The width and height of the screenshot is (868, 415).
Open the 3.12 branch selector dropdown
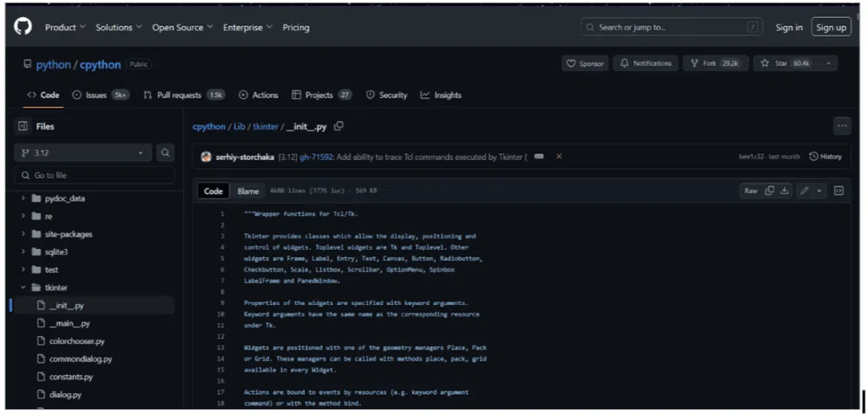pyautogui.click(x=82, y=153)
